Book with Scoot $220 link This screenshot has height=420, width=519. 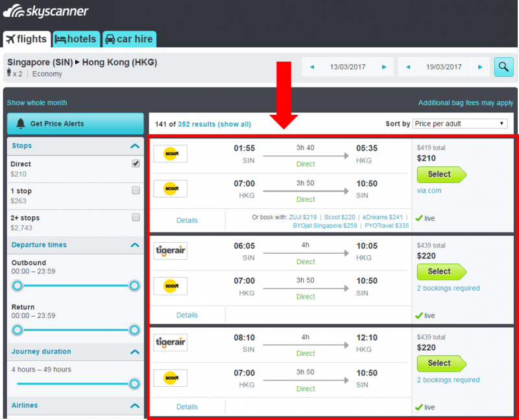click(x=339, y=217)
